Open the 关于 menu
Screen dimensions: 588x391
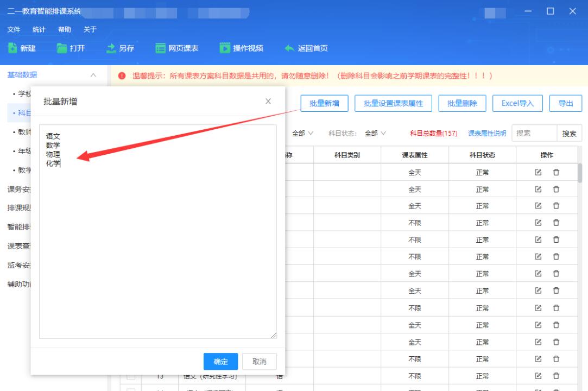point(90,29)
